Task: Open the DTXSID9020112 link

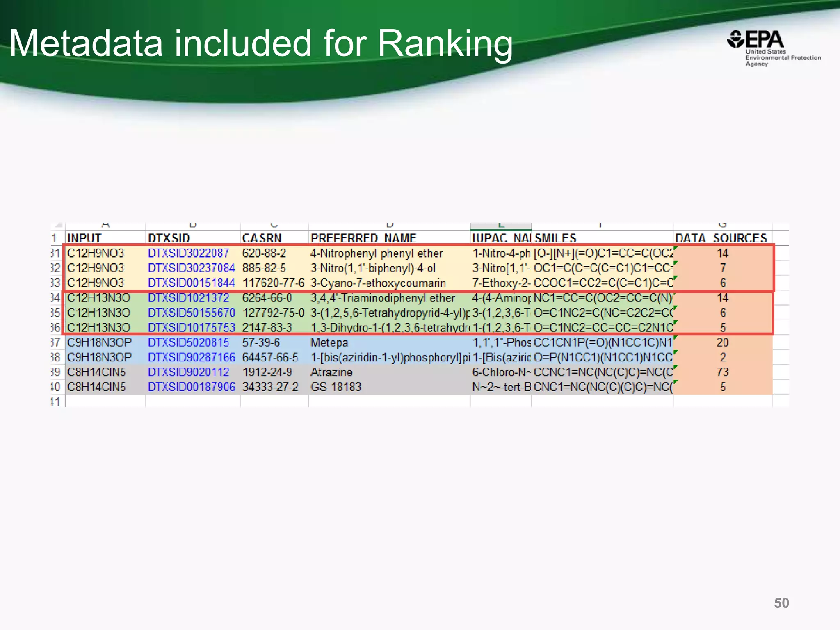Action: [x=188, y=372]
